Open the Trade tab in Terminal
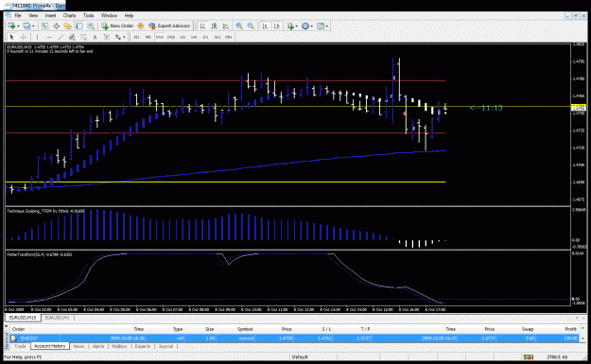Viewport: 591px width, 364px height. [21, 346]
